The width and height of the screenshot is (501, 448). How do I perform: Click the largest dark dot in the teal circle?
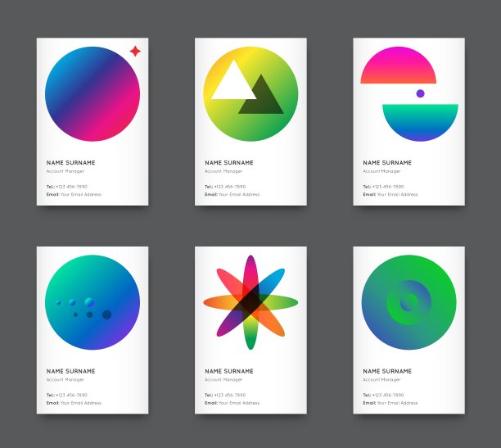point(106,315)
